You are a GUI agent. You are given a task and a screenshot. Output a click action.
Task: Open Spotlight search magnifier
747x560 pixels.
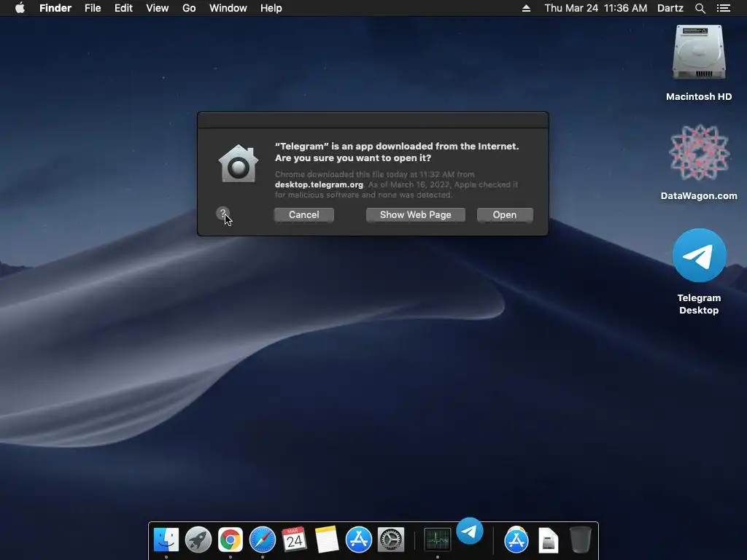pos(700,8)
